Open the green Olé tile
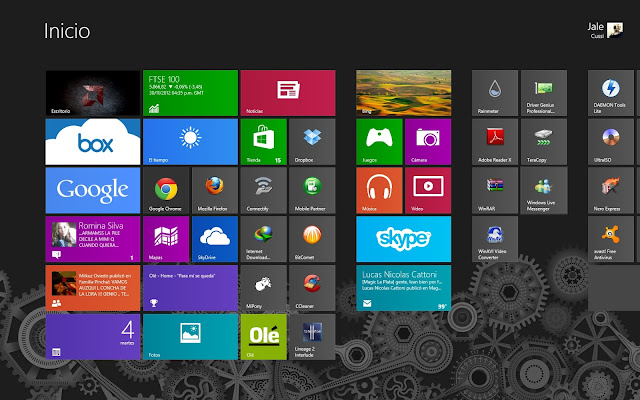Screen dimensions: 640x400 pyautogui.click(x=264, y=337)
